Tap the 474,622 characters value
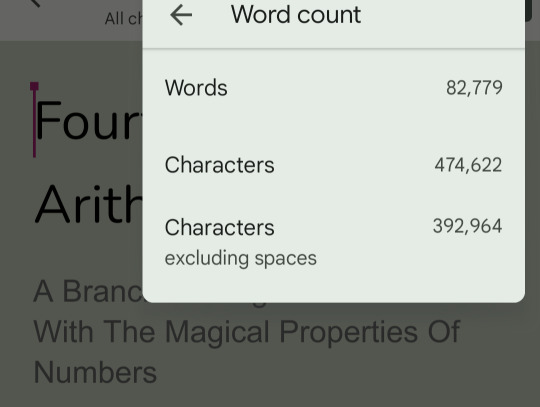The height and width of the screenshot is (407, 540). 468,165
